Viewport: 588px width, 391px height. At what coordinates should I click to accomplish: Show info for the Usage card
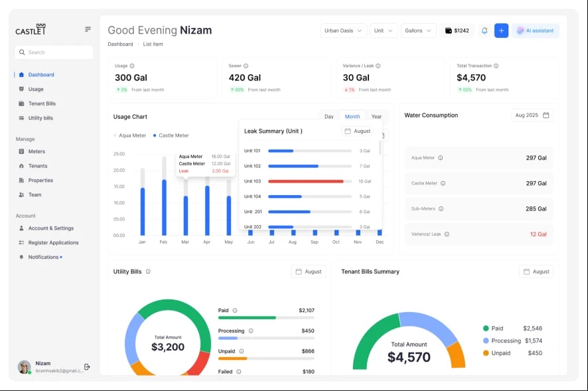coord(132,66)
